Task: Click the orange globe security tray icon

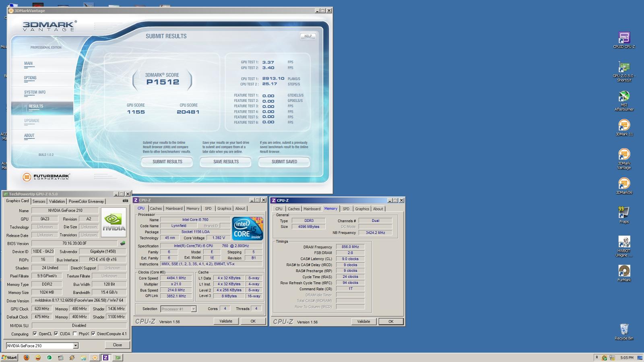Action: coord(604,358)
